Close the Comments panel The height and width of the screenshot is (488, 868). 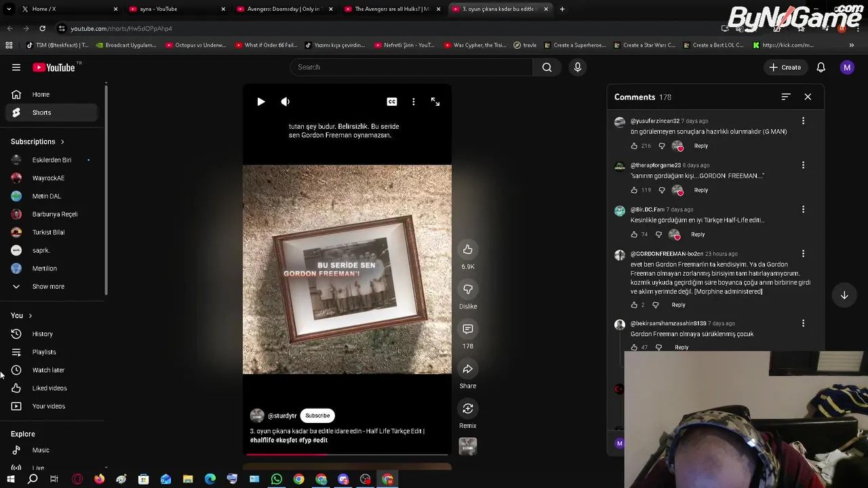(808, 97)
